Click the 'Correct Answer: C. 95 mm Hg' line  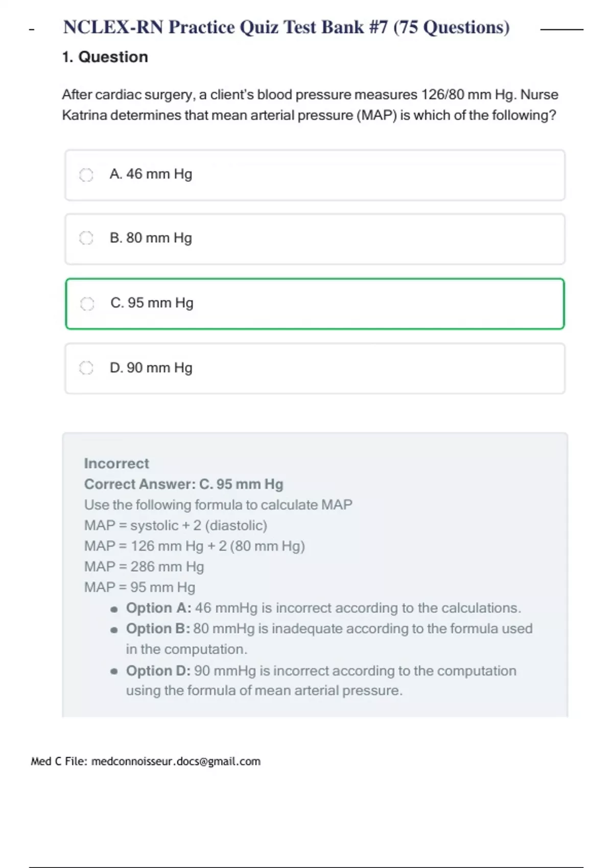point(183,484)
